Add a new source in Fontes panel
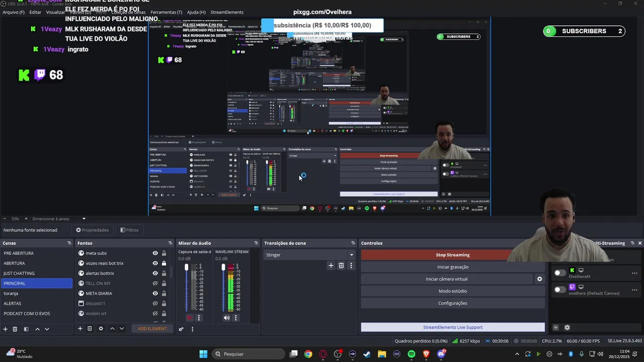The height and width of the screenshot is (362, 644). point(80,328)
